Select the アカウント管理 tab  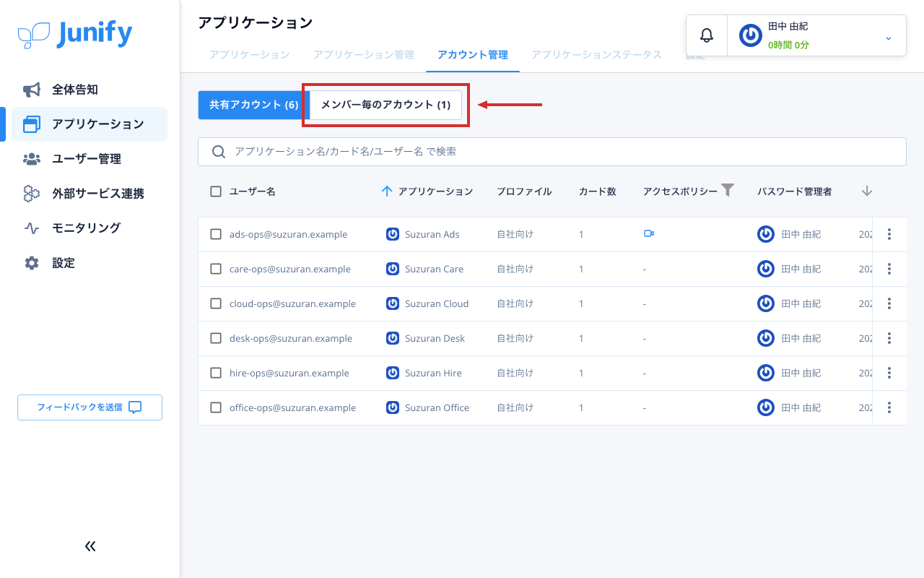click(473, 55)
